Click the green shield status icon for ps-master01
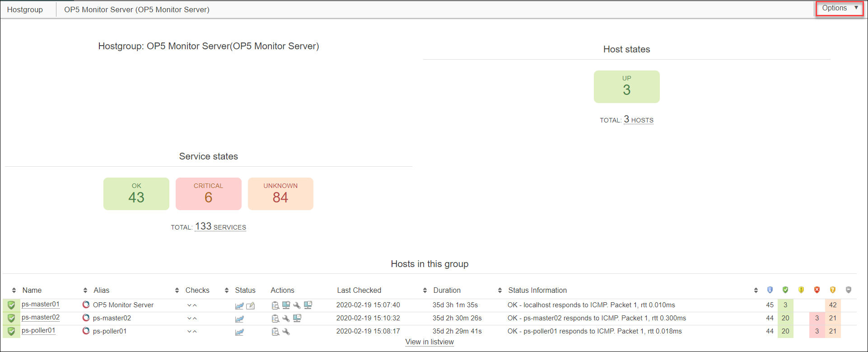Viewport: 868px width, 352px height. pos(11,305)
